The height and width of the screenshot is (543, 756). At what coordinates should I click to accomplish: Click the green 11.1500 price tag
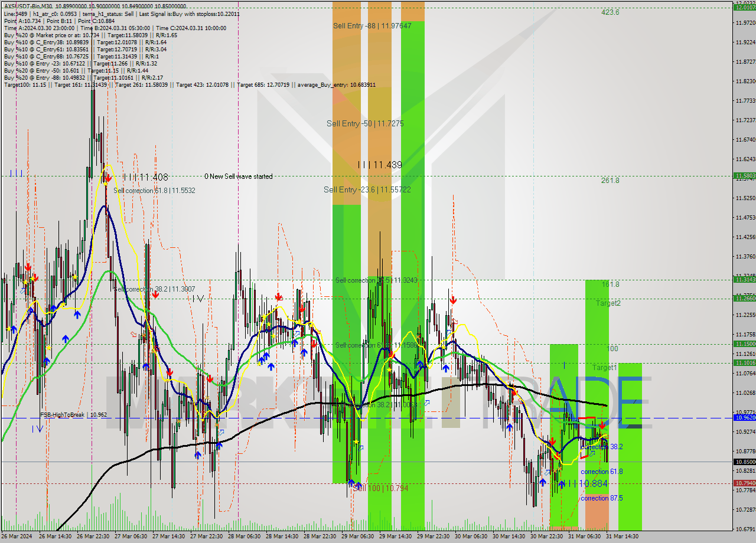coord(744,344)
